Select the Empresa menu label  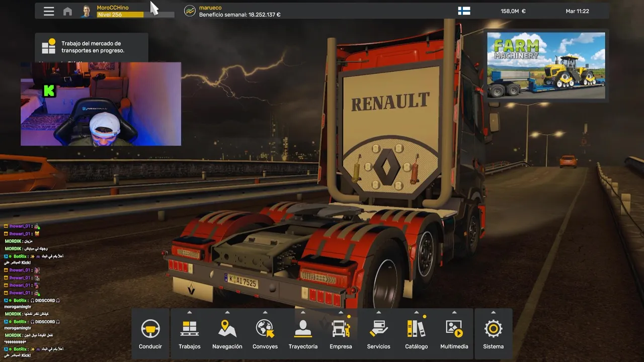click(341, 346)
